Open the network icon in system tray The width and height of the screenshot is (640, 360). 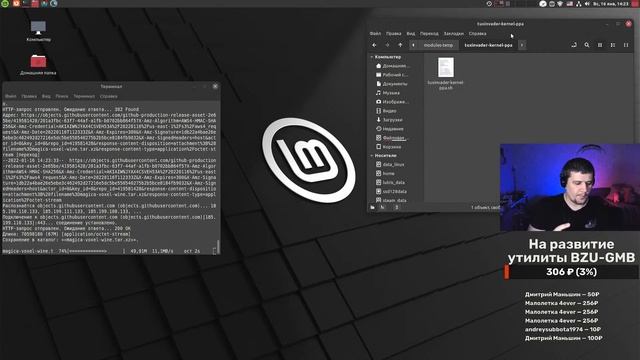point(578,4)
